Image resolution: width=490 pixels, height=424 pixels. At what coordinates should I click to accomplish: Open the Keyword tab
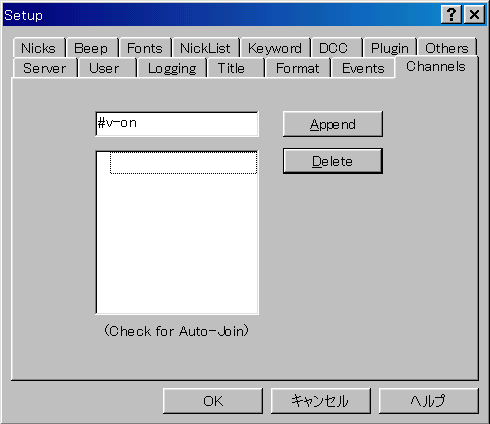(x=275, y=48)
